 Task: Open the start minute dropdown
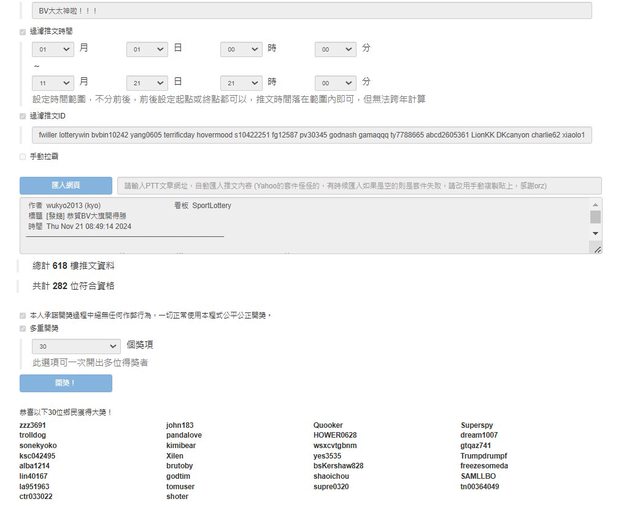coord(335,48)
